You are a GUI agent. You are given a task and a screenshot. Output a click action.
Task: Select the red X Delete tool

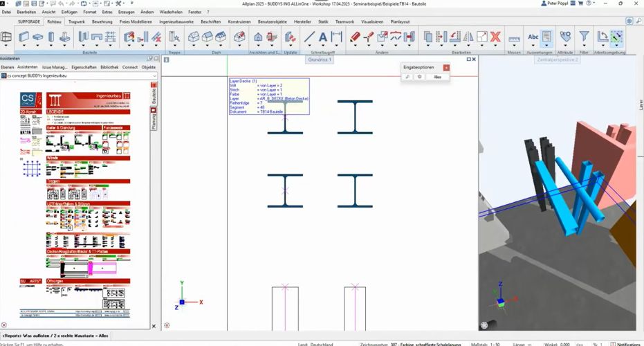pyautogui.click(x=495, y=37)
